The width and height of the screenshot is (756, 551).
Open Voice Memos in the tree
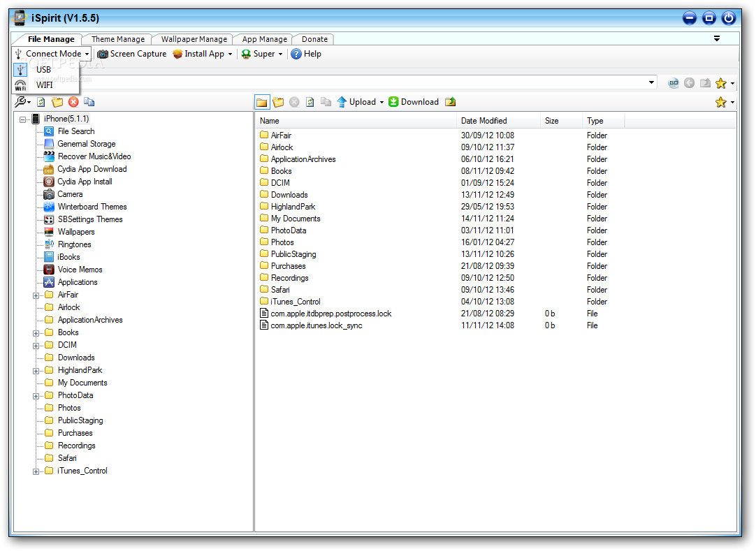click(x=80, y=270)
